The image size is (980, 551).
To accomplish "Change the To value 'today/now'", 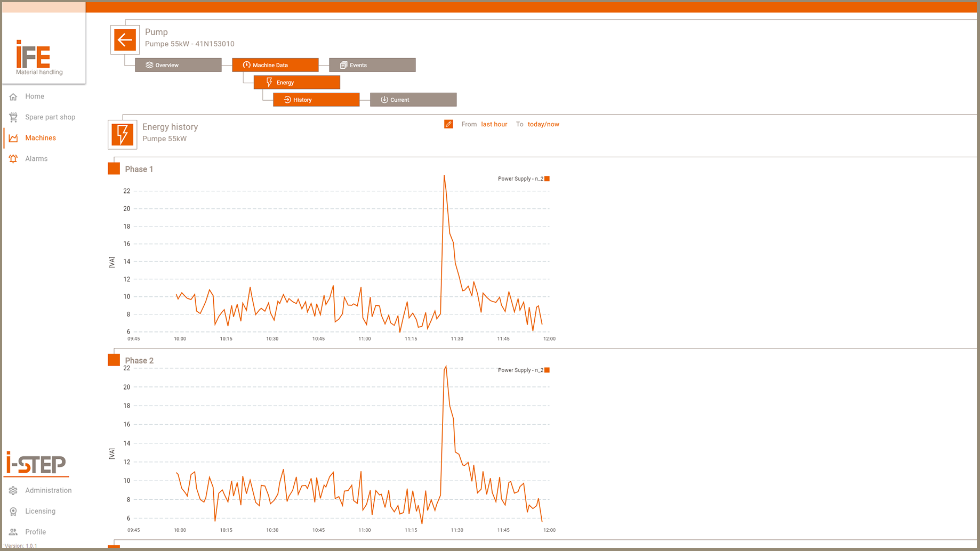I will pyautogui.click(x=543, y=124).
